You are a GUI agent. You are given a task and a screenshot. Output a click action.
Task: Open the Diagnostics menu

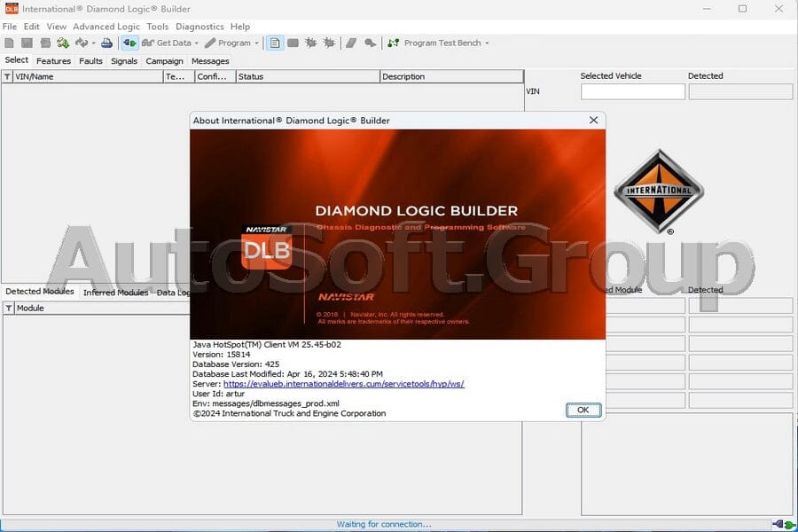(x=199, y=27)
